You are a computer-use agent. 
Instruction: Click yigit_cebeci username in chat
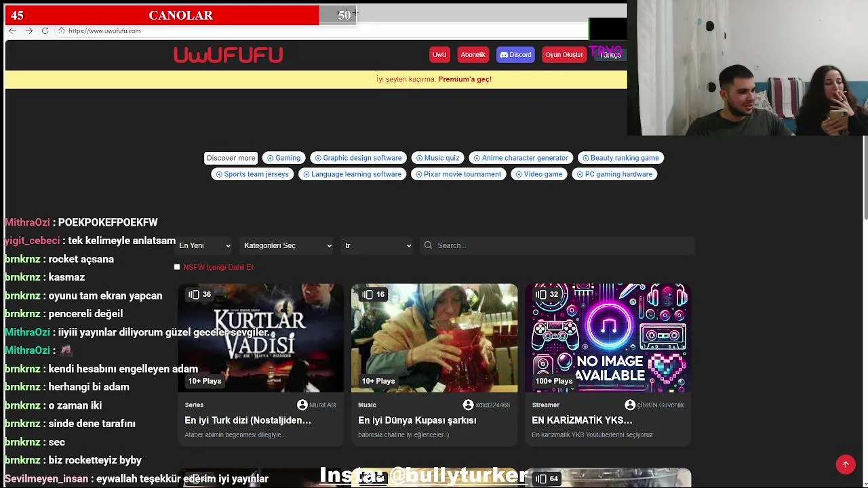click(32, 241)
